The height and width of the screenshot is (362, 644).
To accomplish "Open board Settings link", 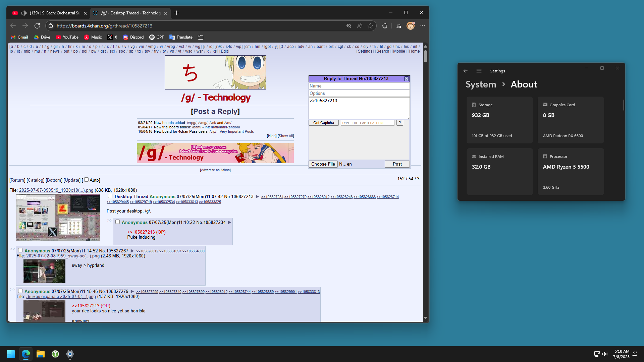I will [x=365, y=51].
